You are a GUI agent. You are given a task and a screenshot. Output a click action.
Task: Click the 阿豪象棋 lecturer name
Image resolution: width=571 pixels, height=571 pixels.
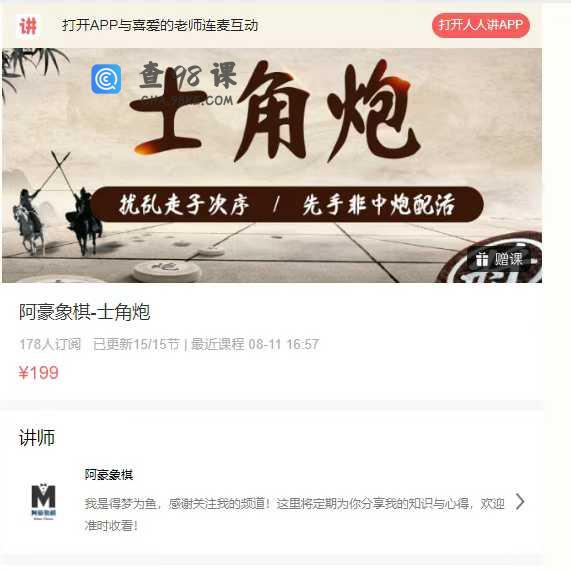109,474
